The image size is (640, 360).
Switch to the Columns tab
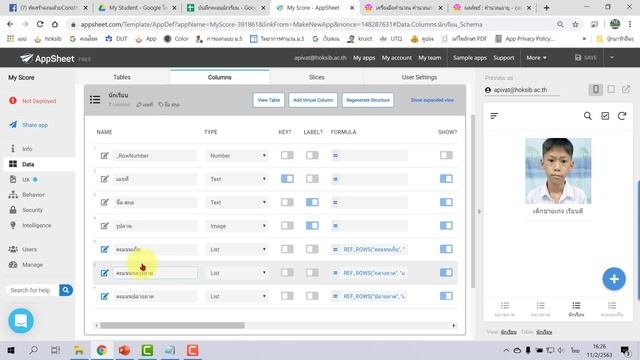coord(220,77)
